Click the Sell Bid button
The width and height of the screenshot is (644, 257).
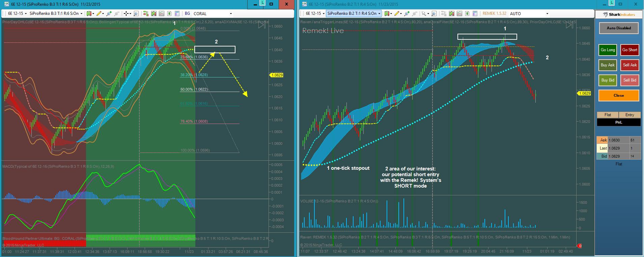point(630,80)
